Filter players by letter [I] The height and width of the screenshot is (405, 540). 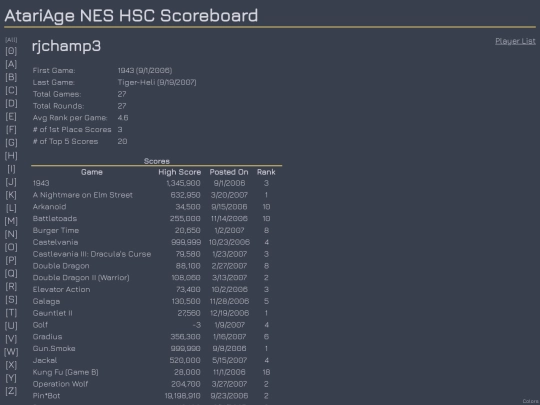click(x=11, y=169)
